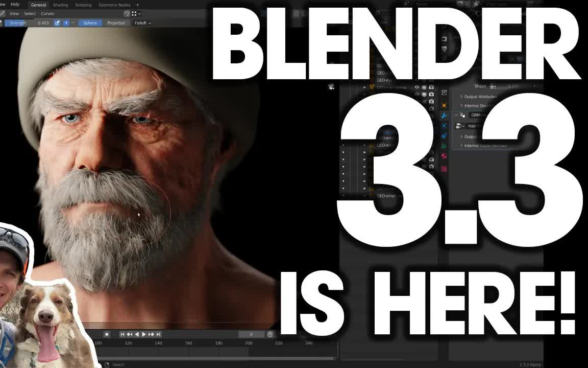Click the green hair particle icon in properties tabs

pos(445,147)
